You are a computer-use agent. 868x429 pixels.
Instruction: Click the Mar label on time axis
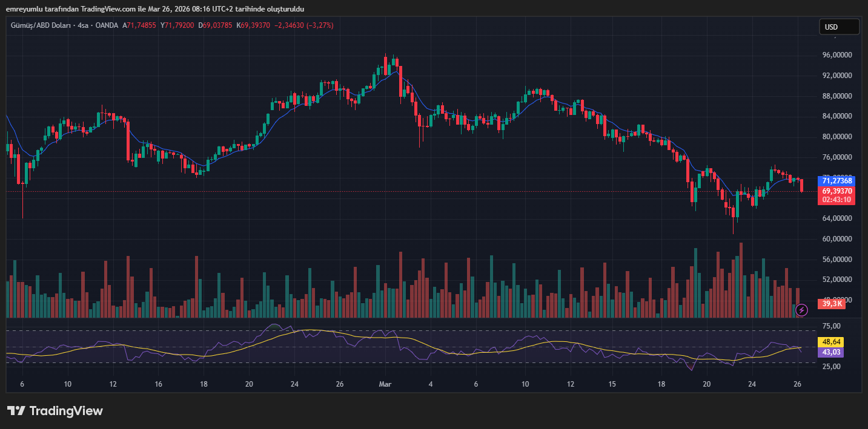point(385,384)
